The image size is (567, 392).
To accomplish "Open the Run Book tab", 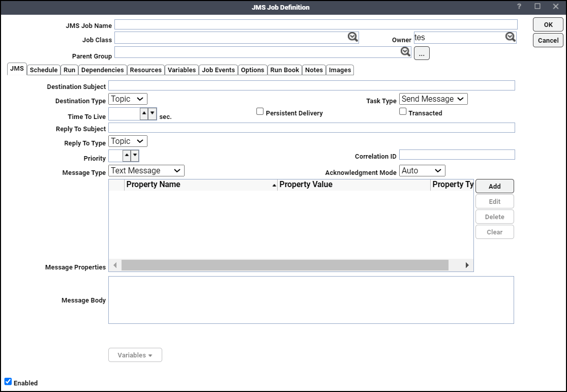I will tap(285, 70).
